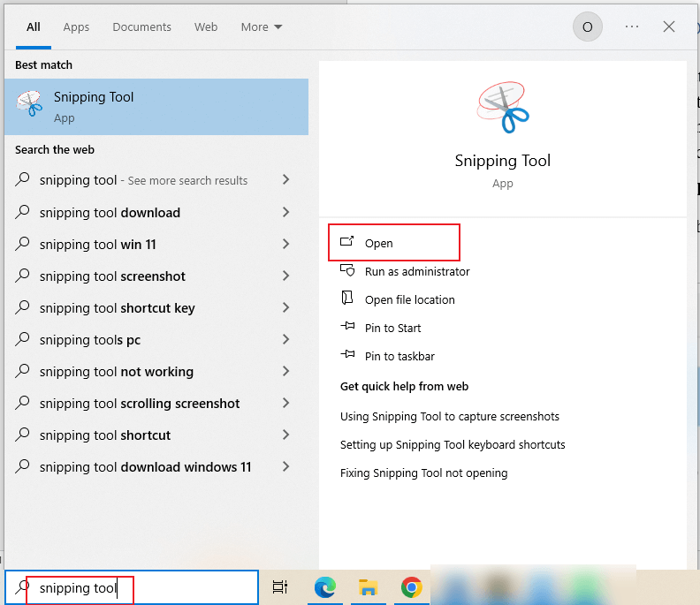Expand arrow for 'See more search results'
Viewport: 700px width, 605px height.
[286, 180]
